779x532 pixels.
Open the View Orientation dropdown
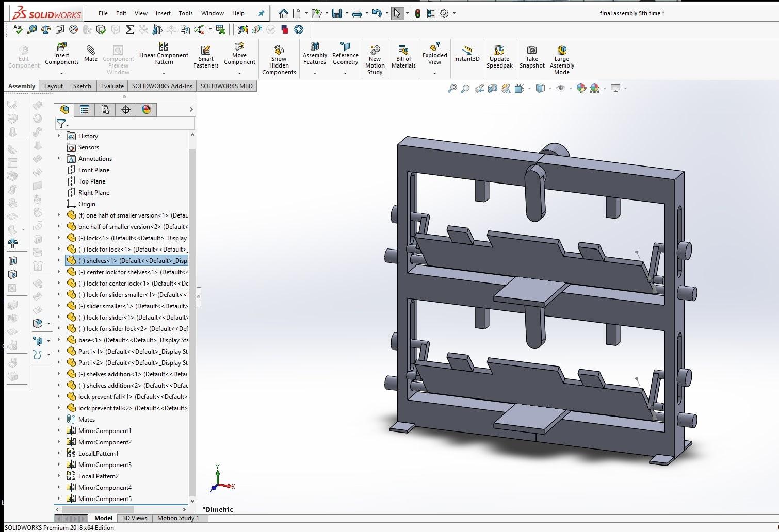[x=529, y=88]
